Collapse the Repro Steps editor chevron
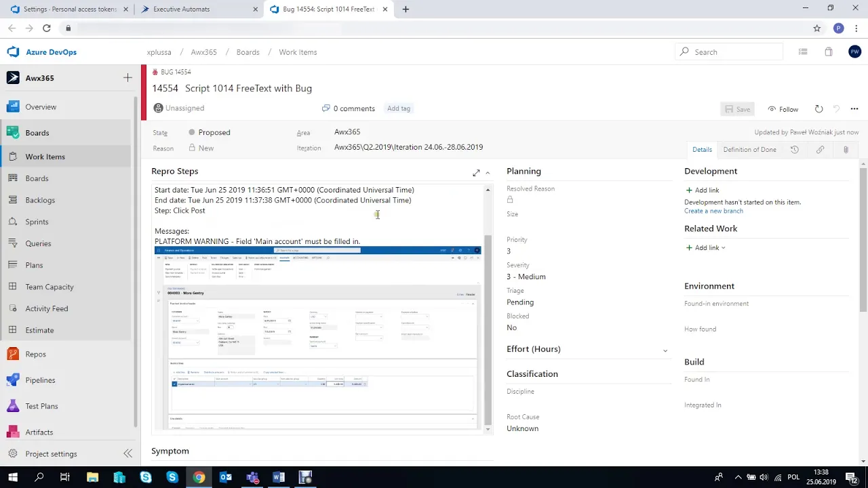868x488 pixels. [488, 173]
